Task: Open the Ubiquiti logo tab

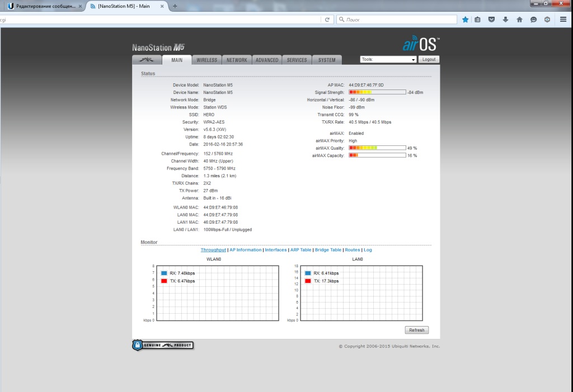Action: coord(147,60)
